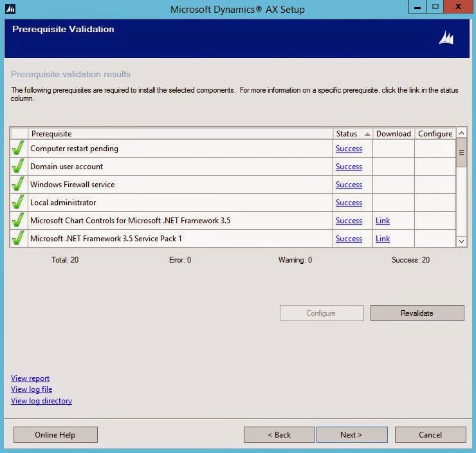Click green checkmark for Domain user account
476x453 pixels.
tap(18, 166)
